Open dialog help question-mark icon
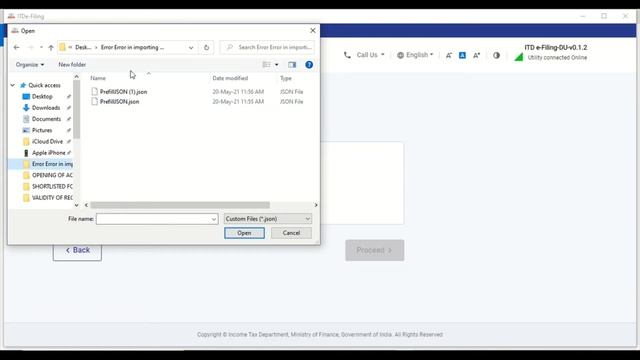The height and width of the screenshot is (360, 640). coord(309,64)
